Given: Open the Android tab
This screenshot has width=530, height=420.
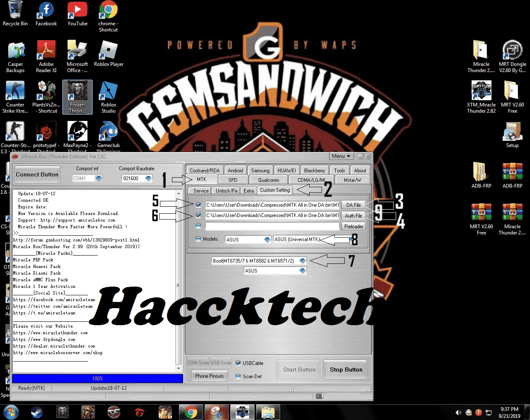Looking at the screenshot, I should point(235,170).
